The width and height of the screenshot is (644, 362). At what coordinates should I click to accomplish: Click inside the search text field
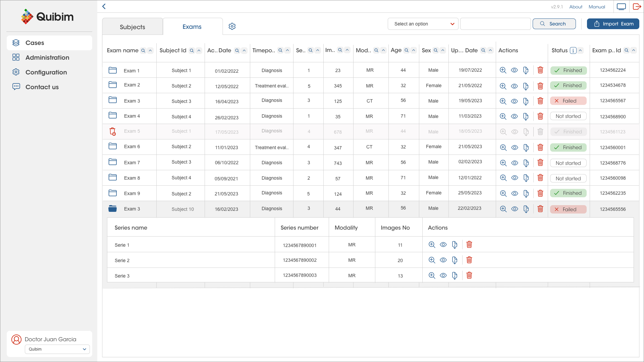click(x=495, y=24)
